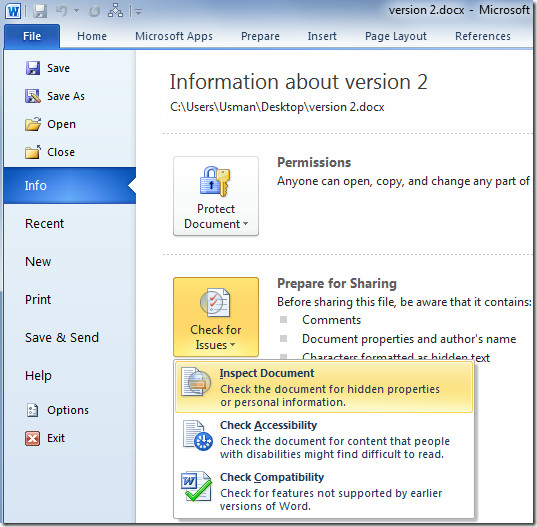Click Document properties and author's name item
Viewport: 537px width, 527px height.
(x=409, y=339)
